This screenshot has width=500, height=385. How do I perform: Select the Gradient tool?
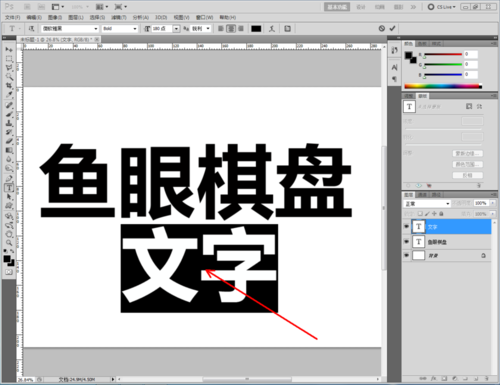click(9, 150)
